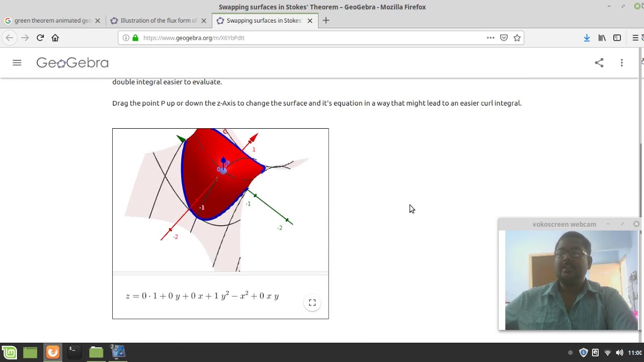Screen dimensions: 644x362
Task: Go to the Firefox home page
Action: (55, 38)
